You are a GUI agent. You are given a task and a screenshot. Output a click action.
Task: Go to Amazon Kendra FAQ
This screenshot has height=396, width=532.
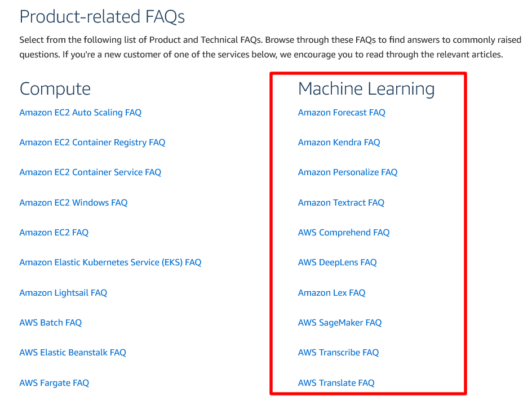tap(339, 143)
